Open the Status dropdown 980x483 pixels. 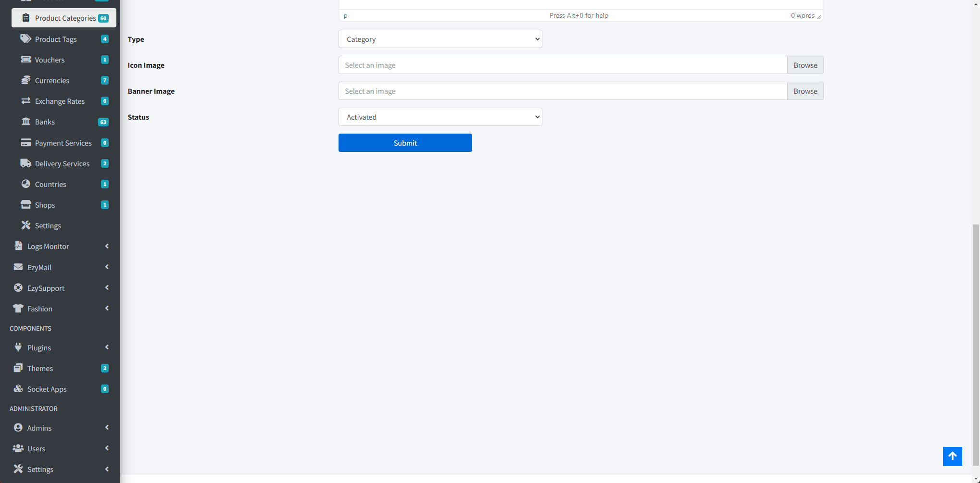click(440, 117)
